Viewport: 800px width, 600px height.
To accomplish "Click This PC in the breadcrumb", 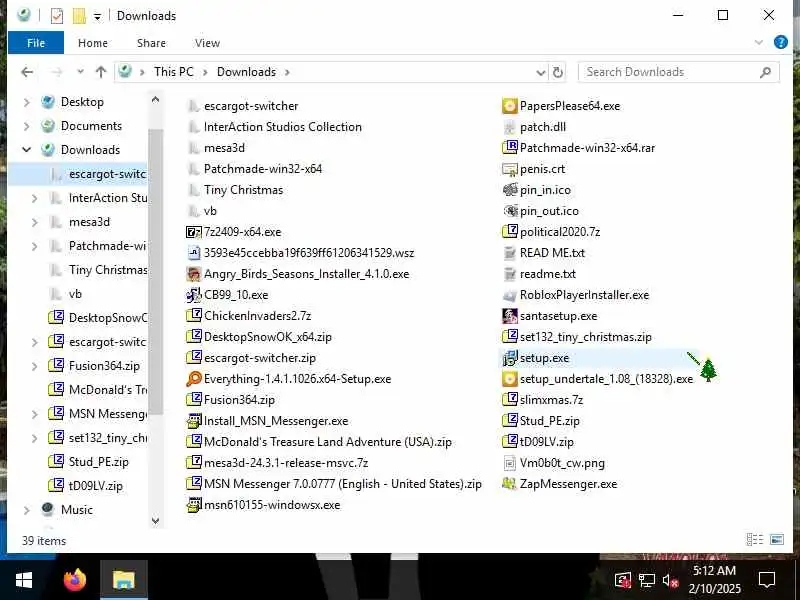I will (174, 72).
